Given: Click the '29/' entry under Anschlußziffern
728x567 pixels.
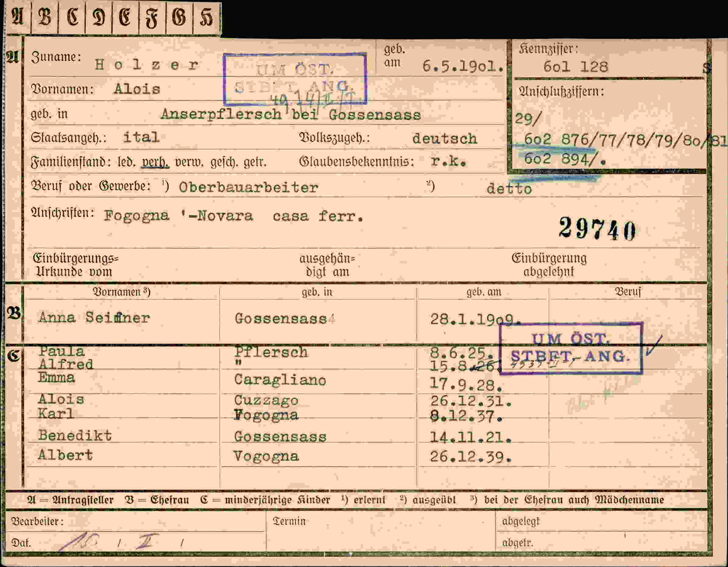Looking at the screenshot, I should pos(529,119).
